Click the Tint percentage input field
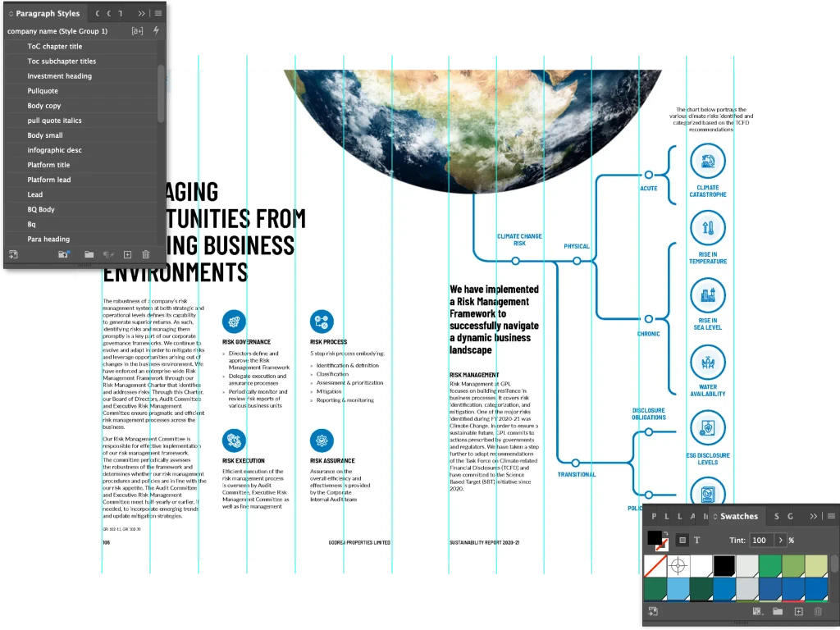Image resolution: width=840 pixels, height=630 pixels. 761,540
